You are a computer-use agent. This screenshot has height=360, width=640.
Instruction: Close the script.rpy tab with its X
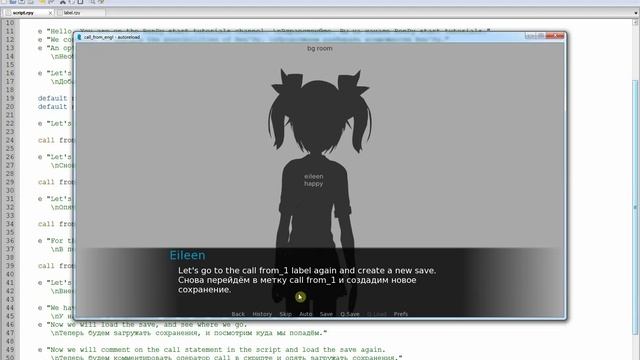(x=50, y=13)
